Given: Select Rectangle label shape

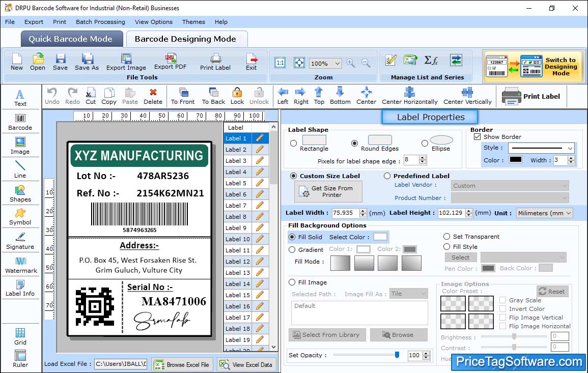Looking at the screenshot, I should point(293,143).
